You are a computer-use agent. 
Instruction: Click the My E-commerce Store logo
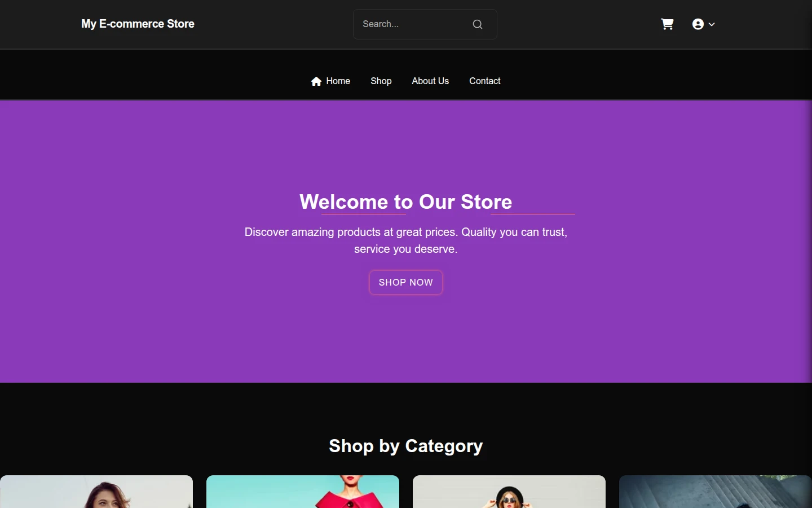click(138, 24)
